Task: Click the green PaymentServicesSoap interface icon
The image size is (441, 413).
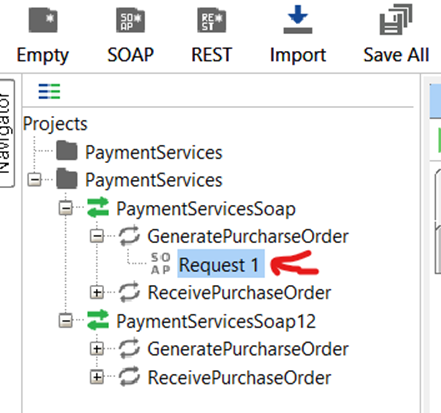Action: point(98,208)
